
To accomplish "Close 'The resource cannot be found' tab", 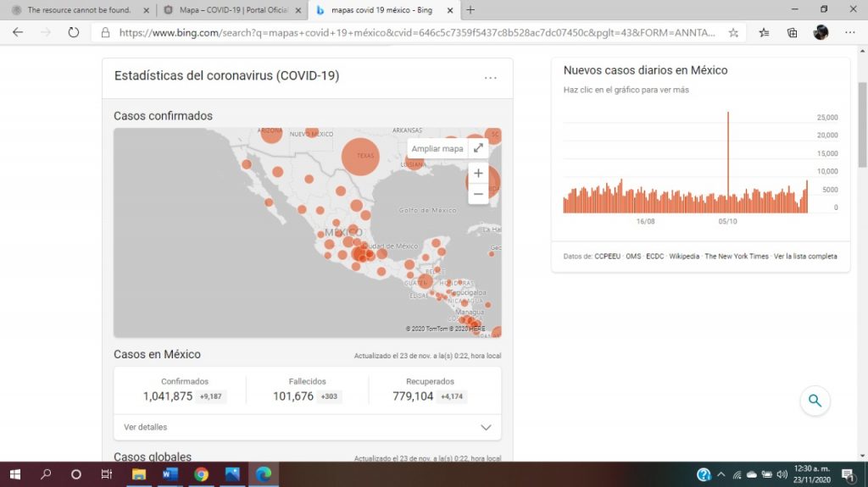I will pyautogui.click(x=146, y=10).
